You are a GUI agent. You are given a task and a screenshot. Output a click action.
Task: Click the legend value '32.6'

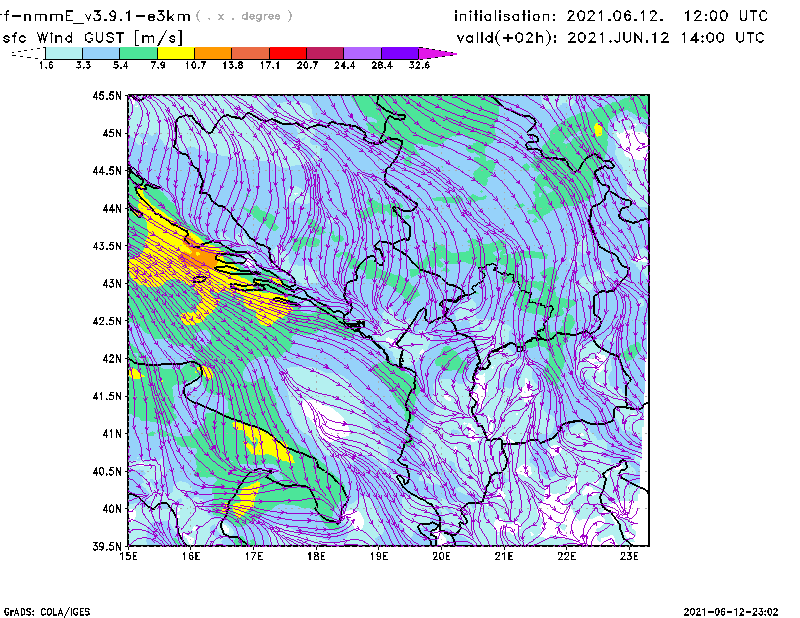click(x=419, y=65)
